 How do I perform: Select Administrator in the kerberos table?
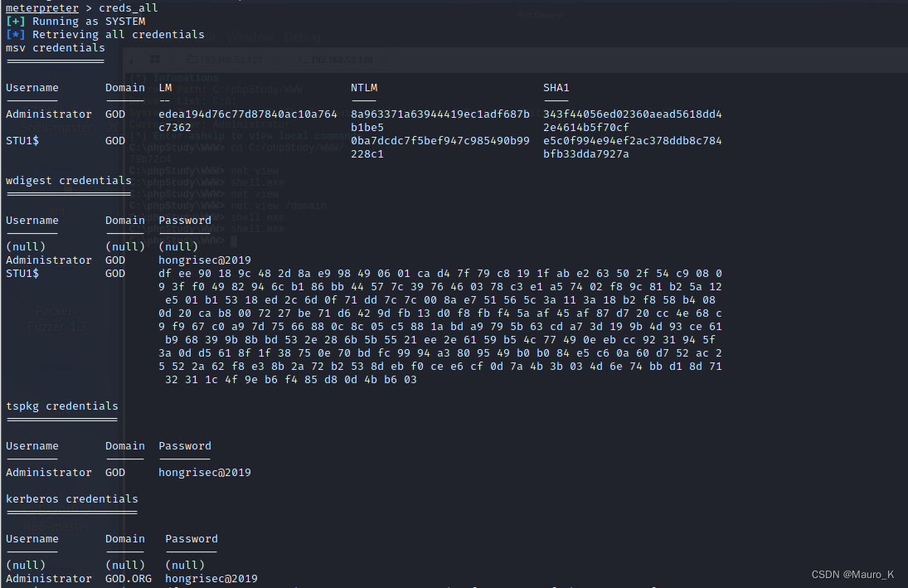tap(49, 579)
